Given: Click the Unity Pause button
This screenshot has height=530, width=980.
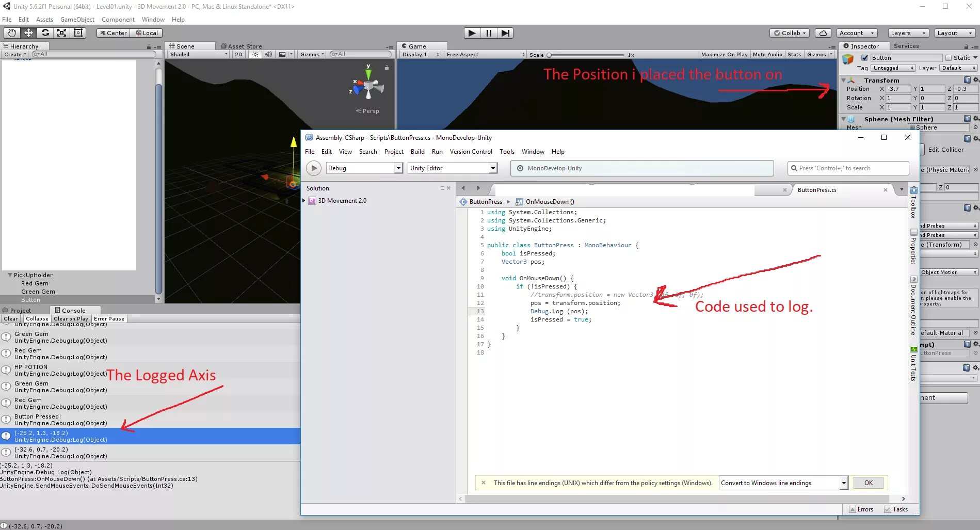Looking at the screenshot, I should tap(489, 33).
